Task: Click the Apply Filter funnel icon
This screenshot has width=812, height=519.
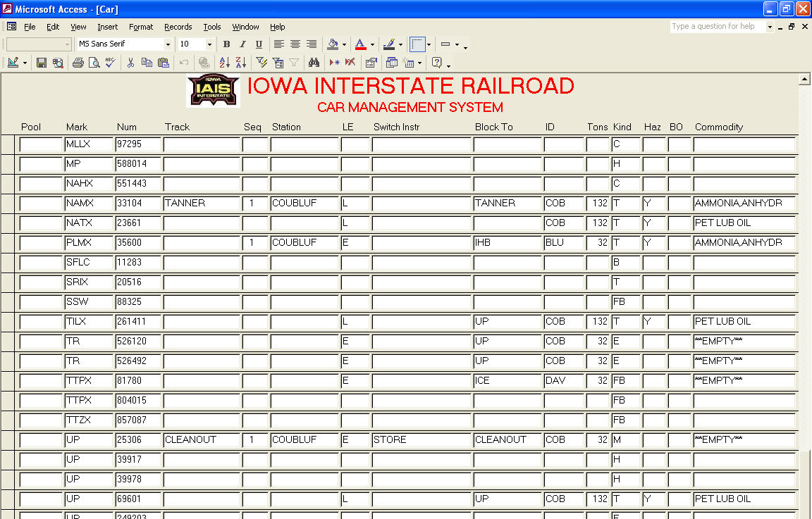Action: click(294, 63)
